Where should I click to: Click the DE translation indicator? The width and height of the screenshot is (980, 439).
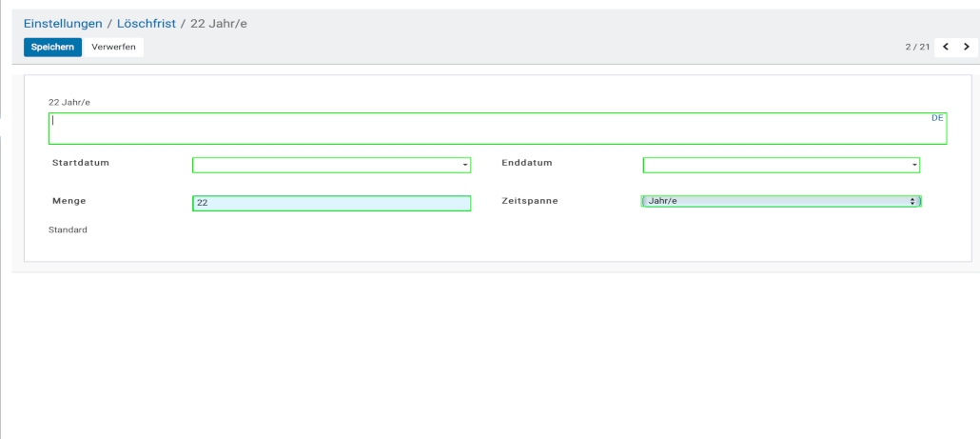(x=937, y=118)
